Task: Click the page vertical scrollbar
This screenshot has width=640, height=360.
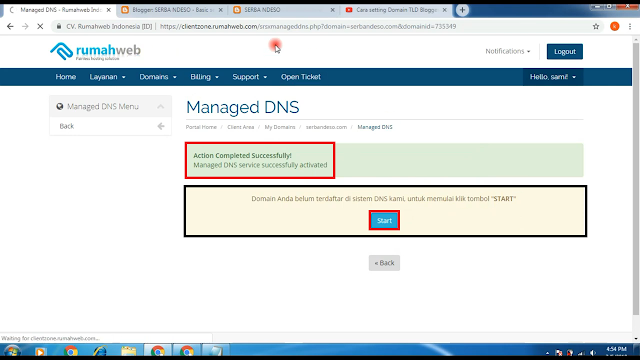Action: [636, 178]
